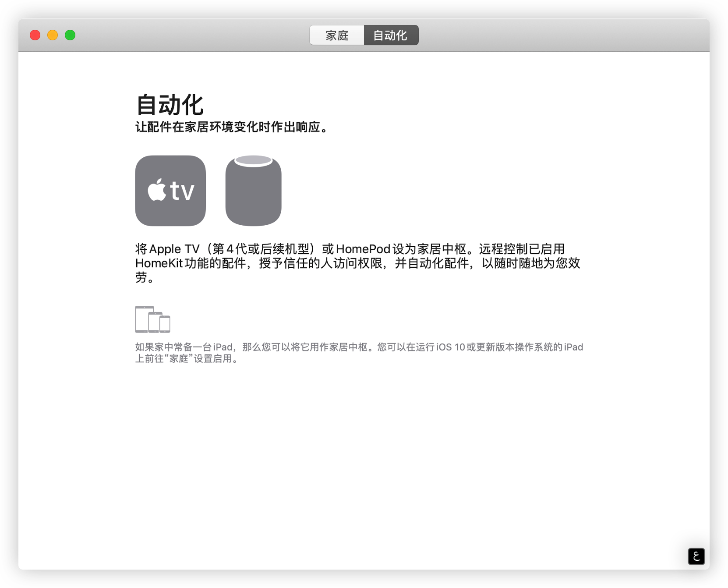Click the 自动化 page title heading
728x588 pixels.
click(171, 104)
